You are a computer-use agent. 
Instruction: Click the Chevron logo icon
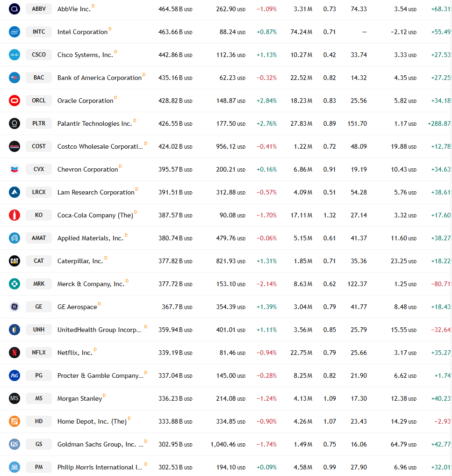(x=14, y=169)
